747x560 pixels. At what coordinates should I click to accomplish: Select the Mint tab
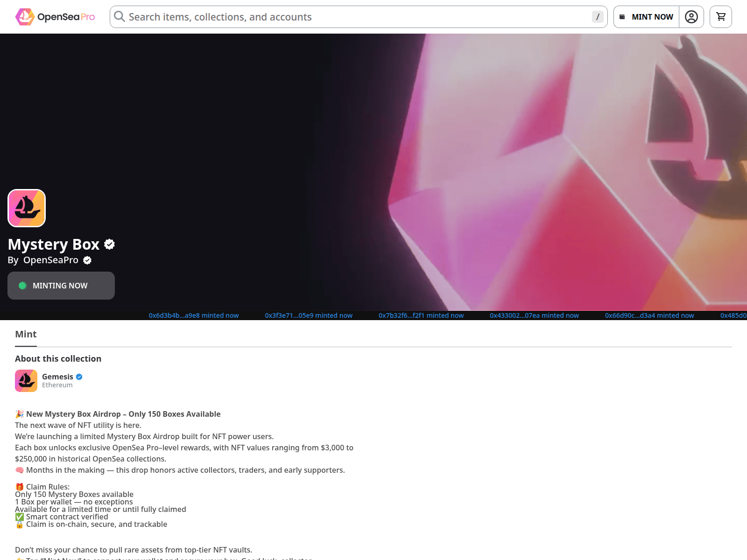click(x=26, y=334)
